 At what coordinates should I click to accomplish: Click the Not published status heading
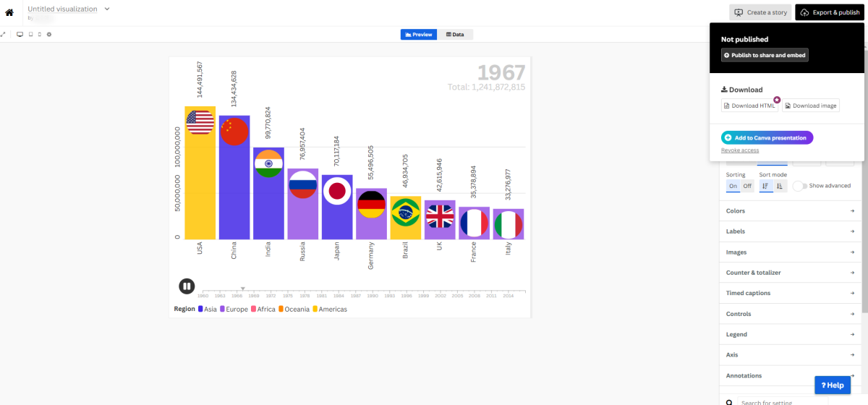[x=744, y=40]
